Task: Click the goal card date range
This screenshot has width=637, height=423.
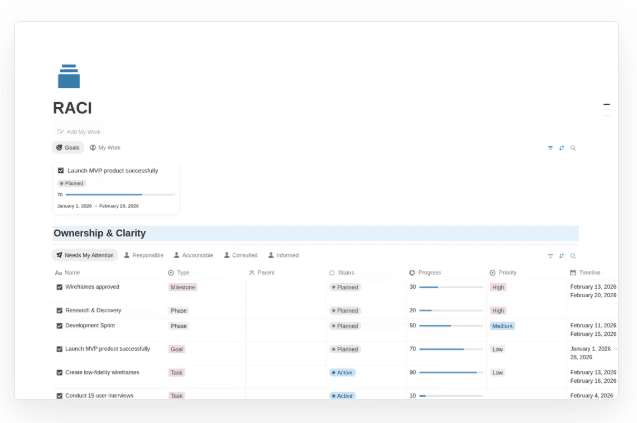Action: [x=98, y=206]
